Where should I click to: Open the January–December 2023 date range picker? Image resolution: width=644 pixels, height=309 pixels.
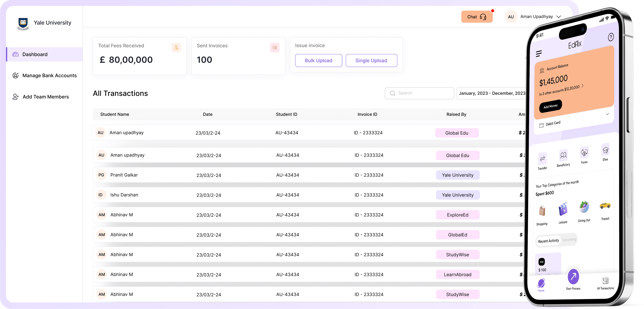(492, 93)
